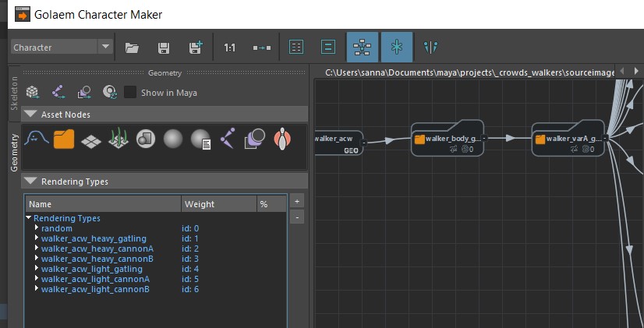Screen dimensions: 644x328
Task: Click the two-column list layout icon
Action: (x=296, y=48)
